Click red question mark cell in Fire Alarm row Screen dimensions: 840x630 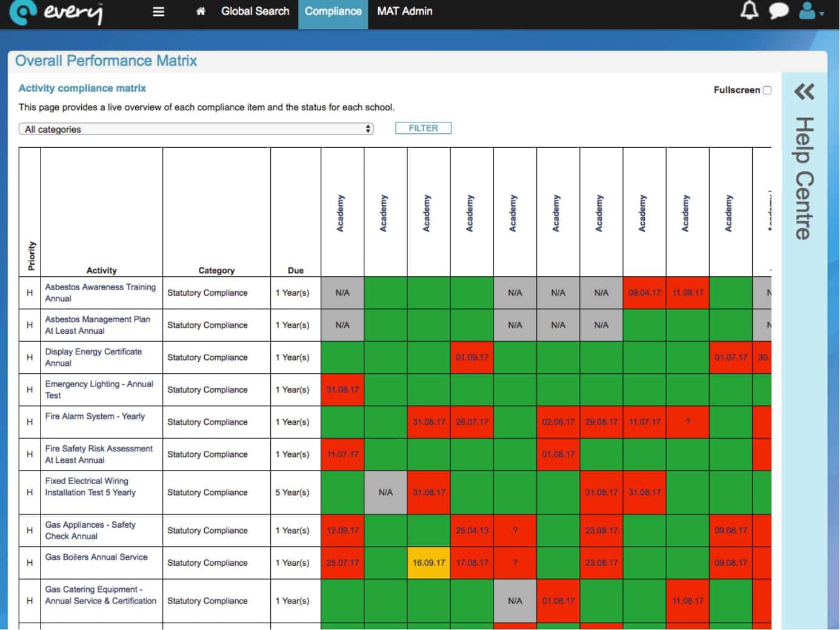pyautogui.click(x=687, y=422)
